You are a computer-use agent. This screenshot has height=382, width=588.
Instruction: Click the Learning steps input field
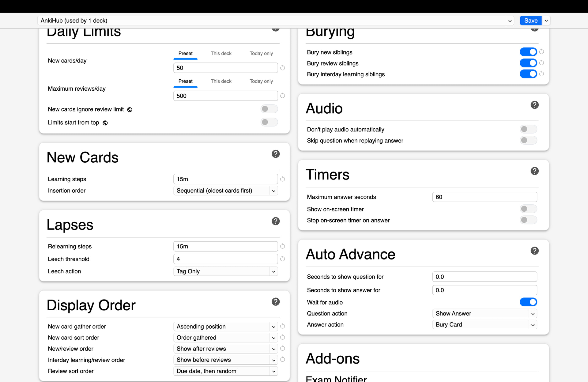coord(226,179)
